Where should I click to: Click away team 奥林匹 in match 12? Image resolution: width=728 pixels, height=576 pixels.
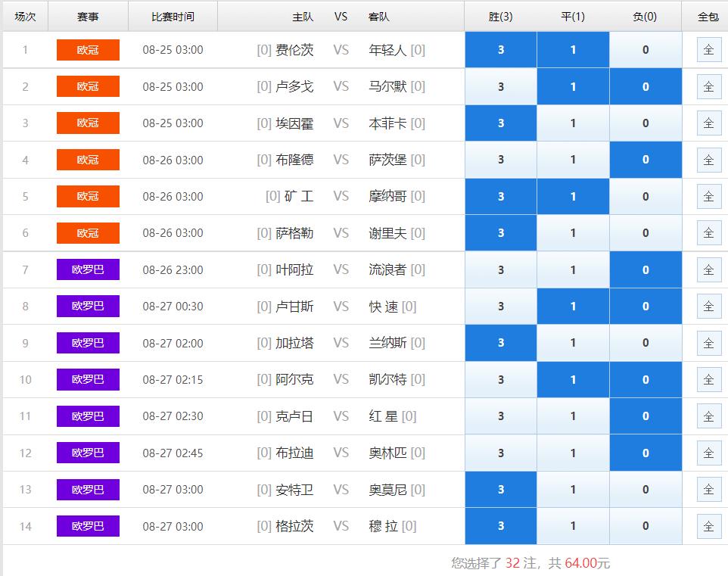[387, 453]
